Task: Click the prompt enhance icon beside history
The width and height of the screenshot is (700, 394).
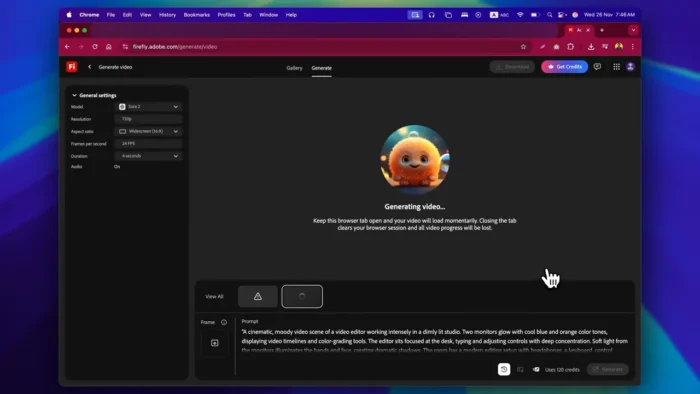Action: (x=520, y=369)
